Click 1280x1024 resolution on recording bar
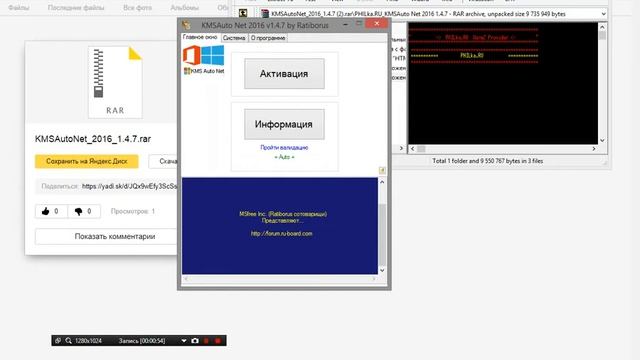Image resolution: width=640 pixels, height=360 pixels. point(88,340)
